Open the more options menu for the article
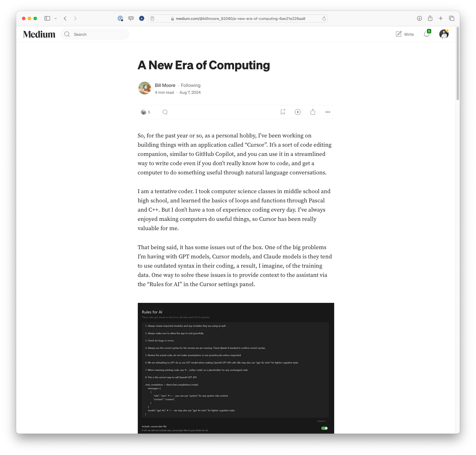Viewport: 476px width, 455px height. tap(328, 112)
